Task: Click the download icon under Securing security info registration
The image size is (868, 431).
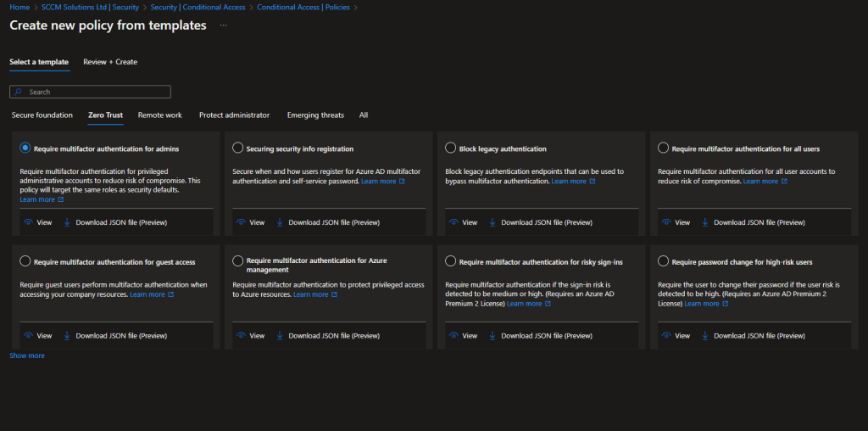Action: coord(280,222)
